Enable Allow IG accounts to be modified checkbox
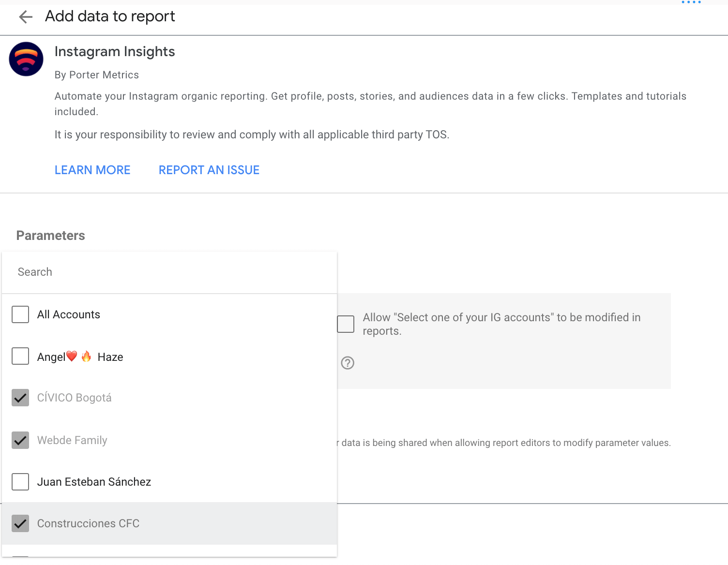This screenshot has width=728, height=565. tap(346, 324)
